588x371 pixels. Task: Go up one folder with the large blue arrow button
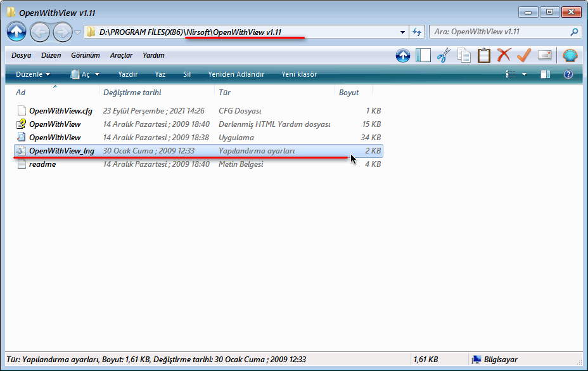point(16,32)
